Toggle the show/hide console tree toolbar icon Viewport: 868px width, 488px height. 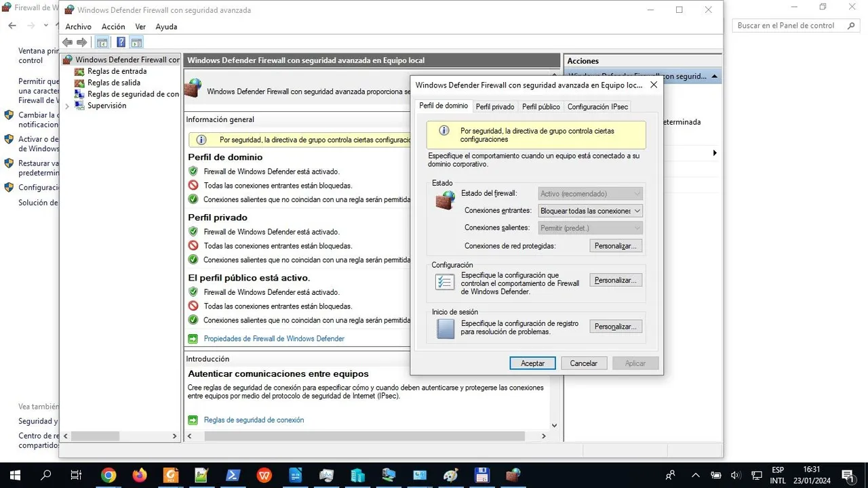[102, 42]
